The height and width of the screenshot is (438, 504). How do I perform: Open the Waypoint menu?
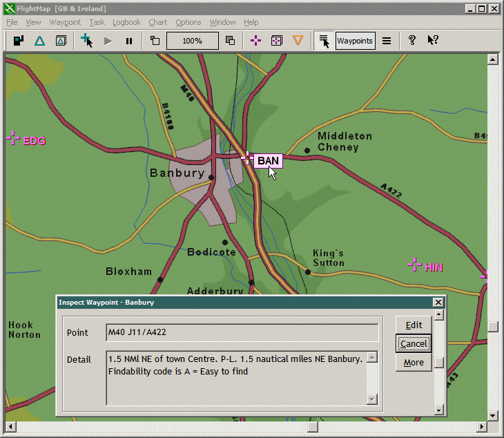tap(65, 22)
